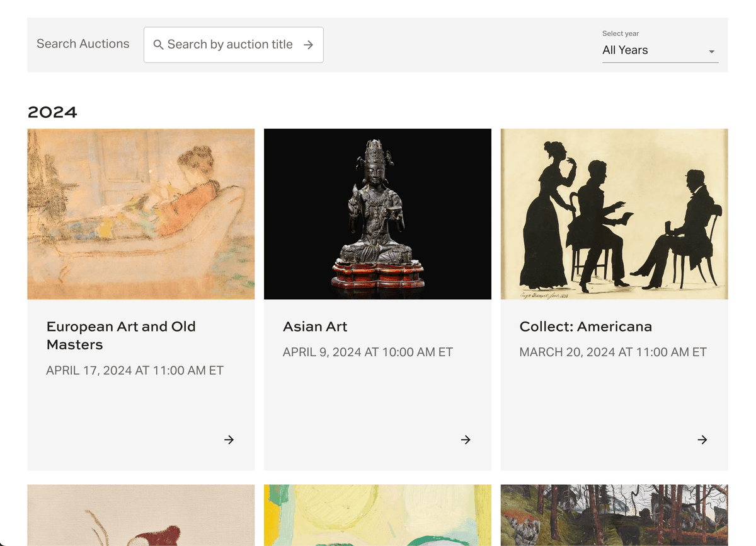
Task: Open the Collect: Americana auction title
Action: coord(586,327)
